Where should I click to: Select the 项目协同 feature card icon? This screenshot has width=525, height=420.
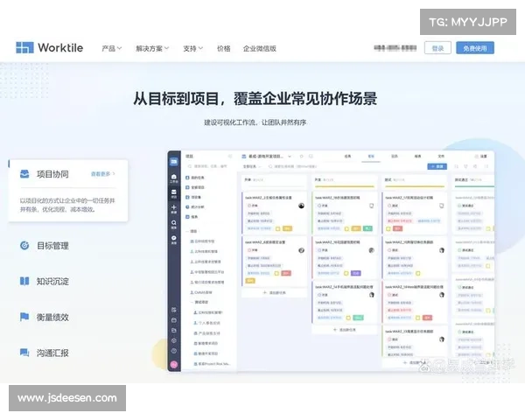coord(24,174)
